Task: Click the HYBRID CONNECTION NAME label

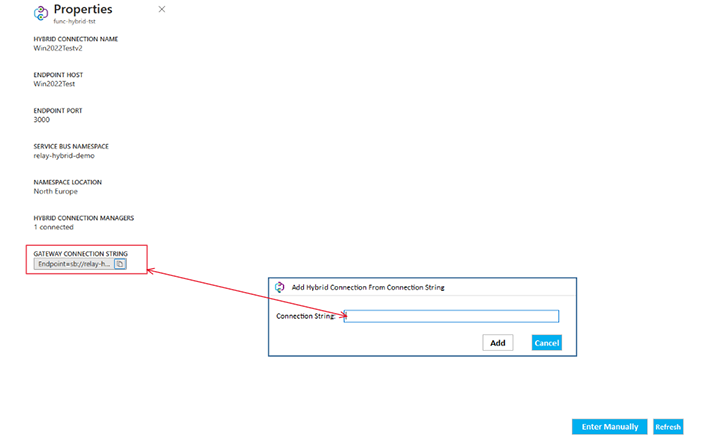Action: [76, 39]
